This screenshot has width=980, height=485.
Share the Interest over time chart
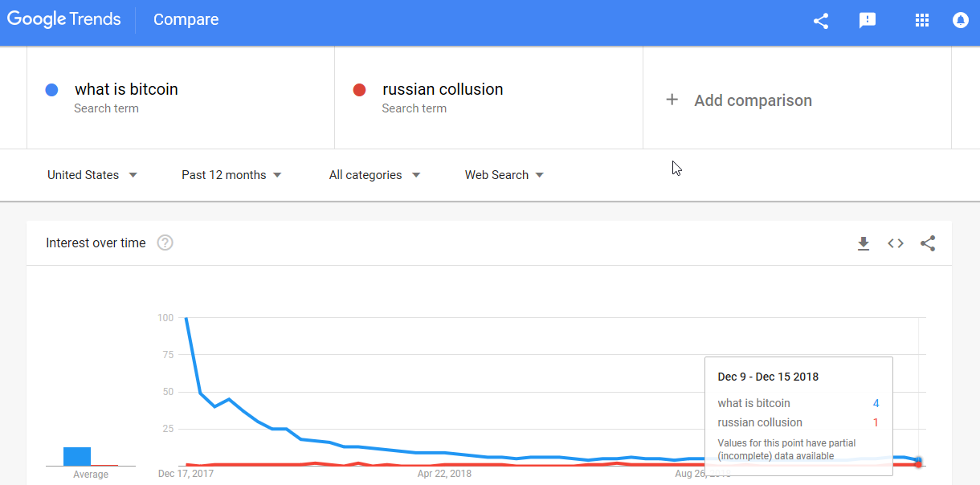click(928, 243)
